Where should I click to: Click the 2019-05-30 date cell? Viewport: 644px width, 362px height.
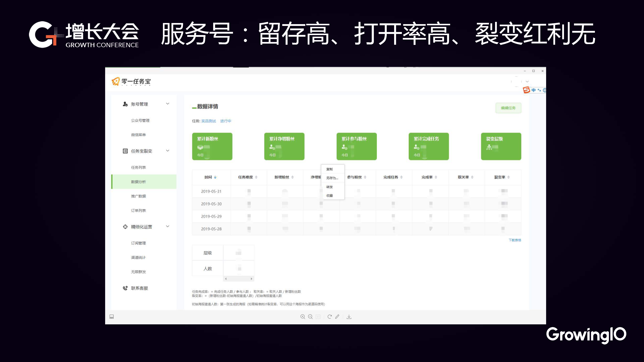point(211,204)
